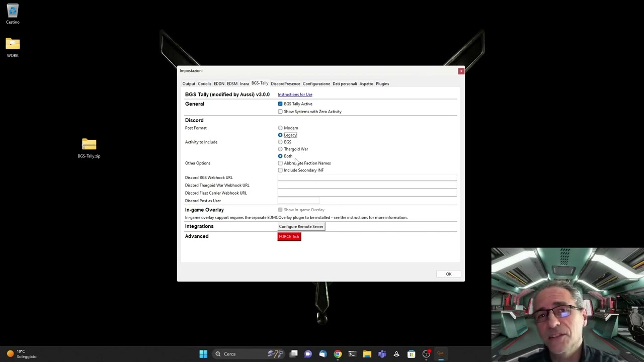This screenshot has width=644, height=362.
Task: Select the BGS-Tally.zip desktop file
Action: (89, 148)
